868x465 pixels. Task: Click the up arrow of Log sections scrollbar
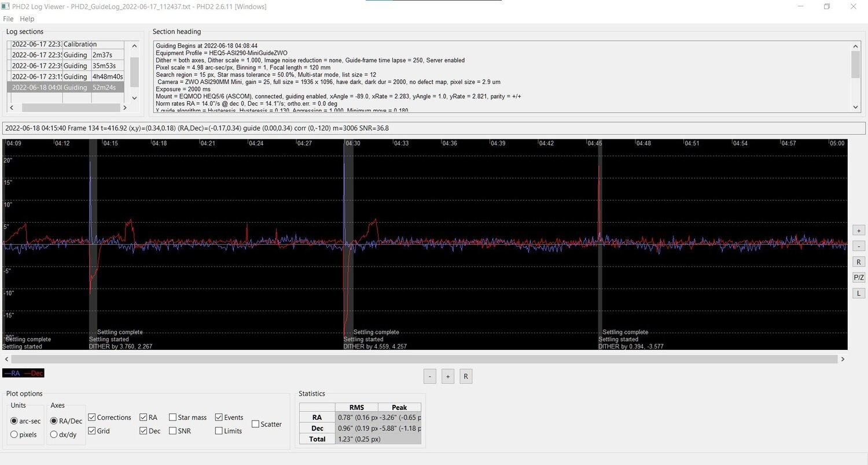pos(134,46)
